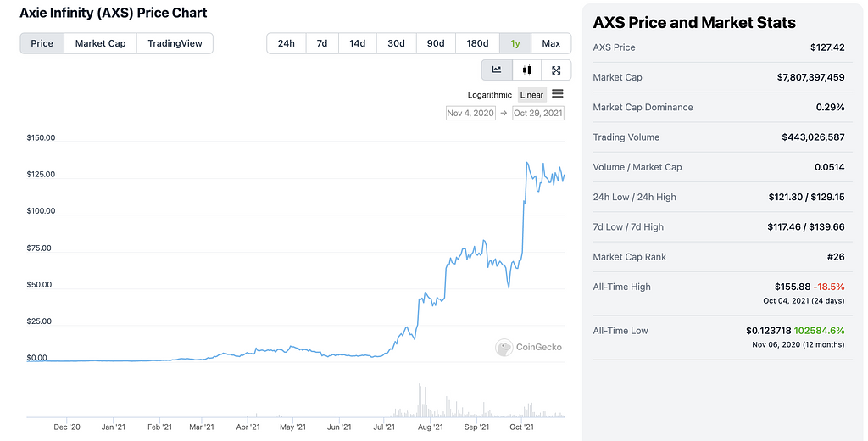Enable Logarithmic scale
Screen dimensions: 868x441
click(490, 95)
